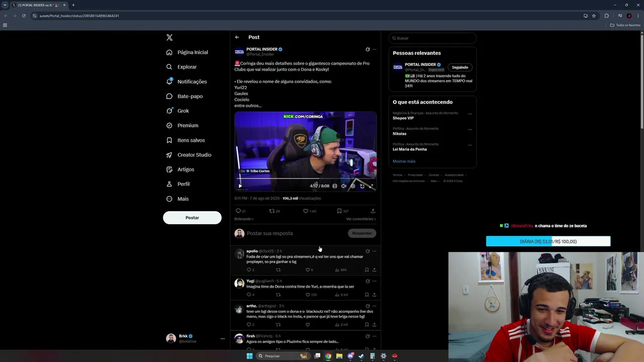Open Perfil in the sidebar
This screenshot has height=362, width=644.
point(178,184)
